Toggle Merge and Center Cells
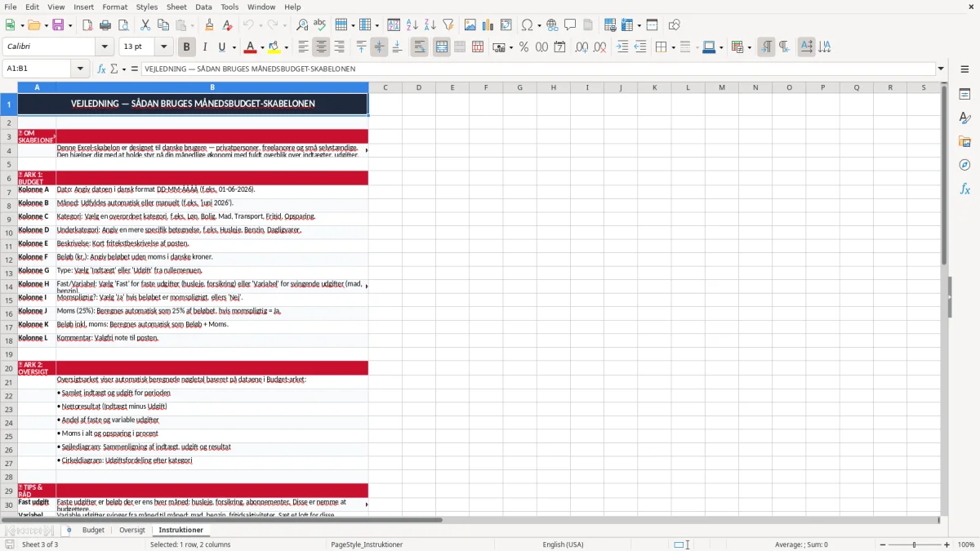 tap(442, 47)
